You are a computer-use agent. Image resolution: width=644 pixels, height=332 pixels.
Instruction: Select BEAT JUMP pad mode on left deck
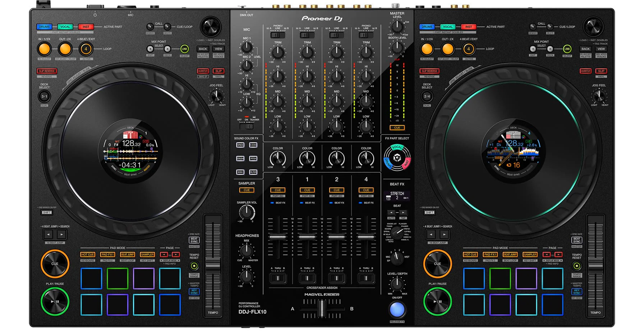tap(127, 255)
